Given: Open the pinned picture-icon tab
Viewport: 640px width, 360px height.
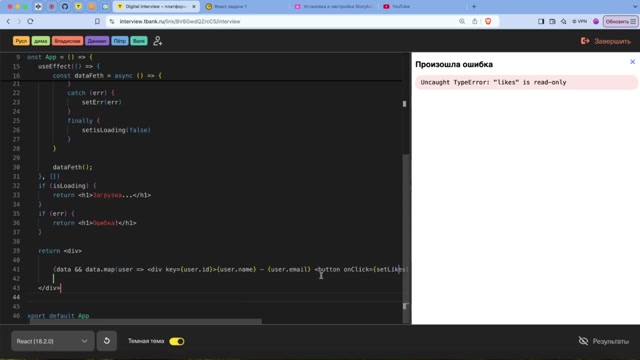Looking at the screenshot, I should [105, 7].
